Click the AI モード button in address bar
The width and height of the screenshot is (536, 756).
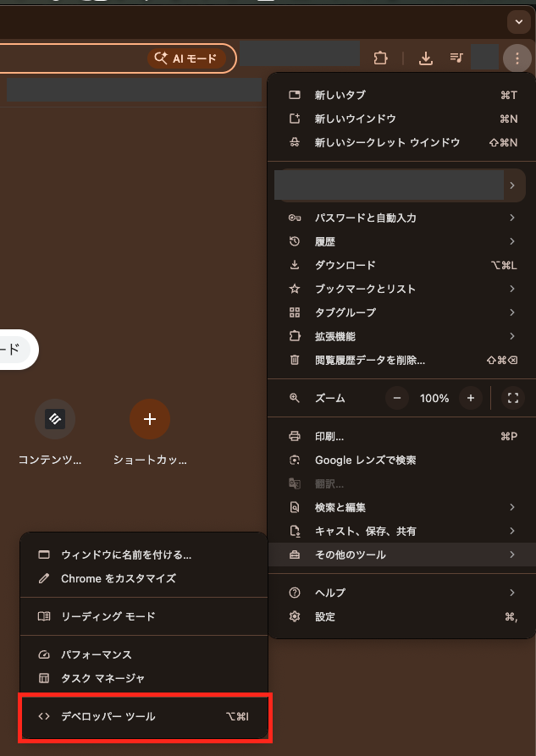tap(186, 58)
